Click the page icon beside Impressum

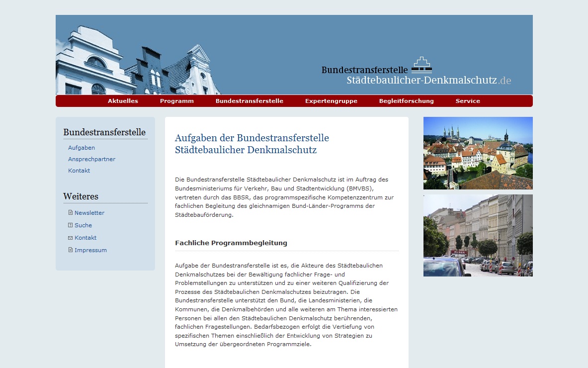tap(71, 250)
